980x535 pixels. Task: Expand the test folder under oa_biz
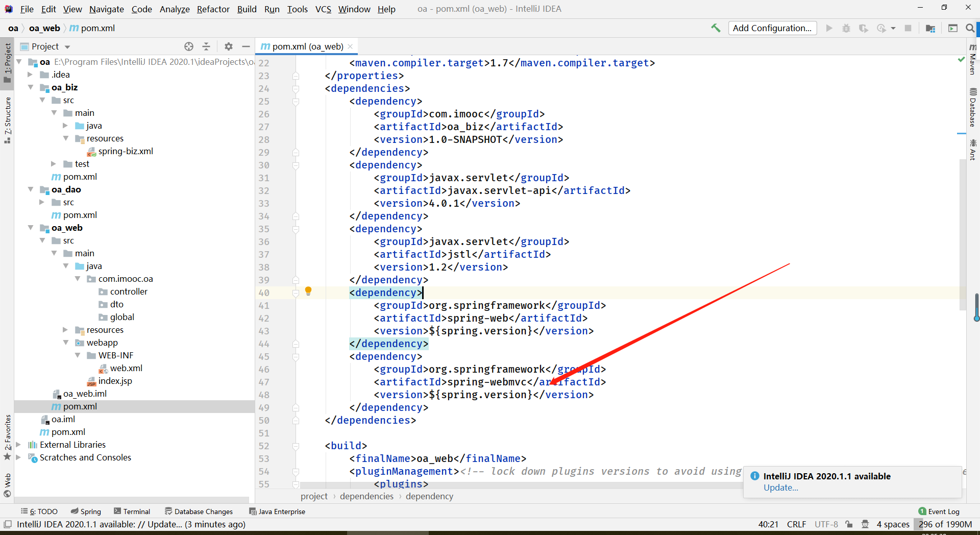pos(54,164)
